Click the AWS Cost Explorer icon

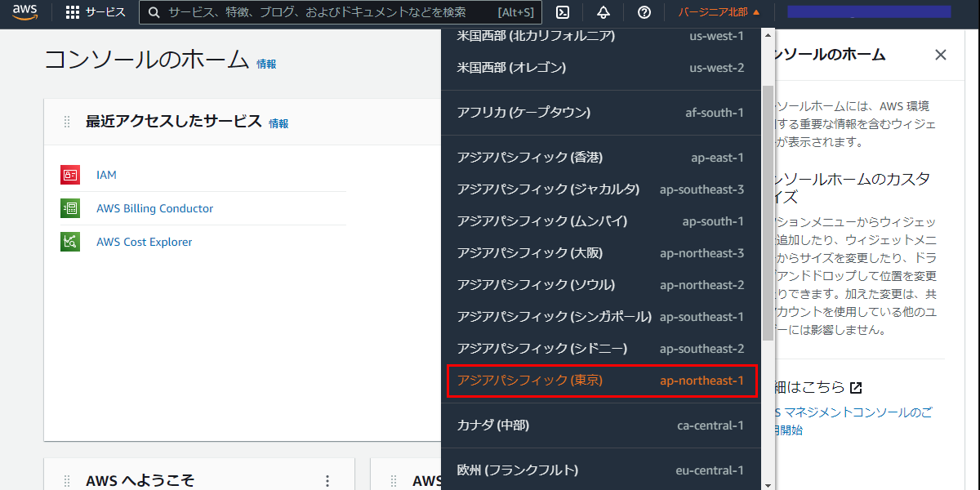pos(70,242)
